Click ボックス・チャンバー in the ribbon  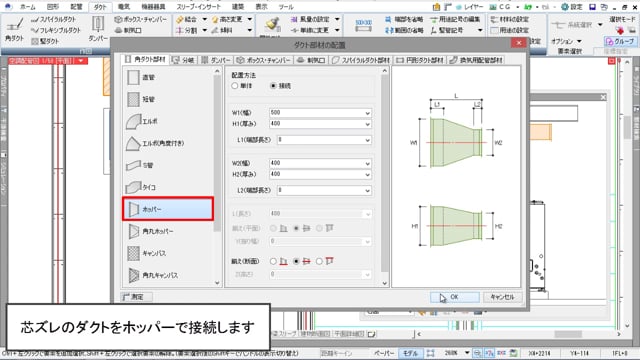click(141, 19)
